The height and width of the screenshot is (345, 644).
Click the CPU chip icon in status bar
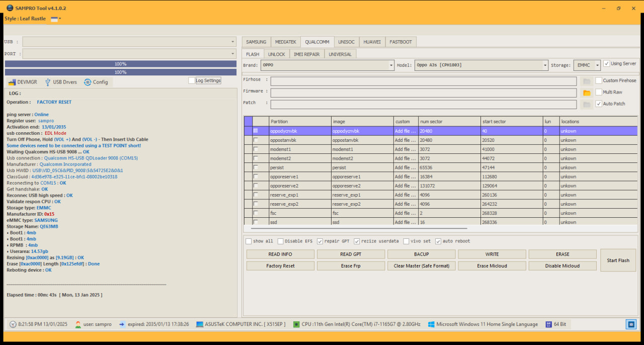[296, 324]
